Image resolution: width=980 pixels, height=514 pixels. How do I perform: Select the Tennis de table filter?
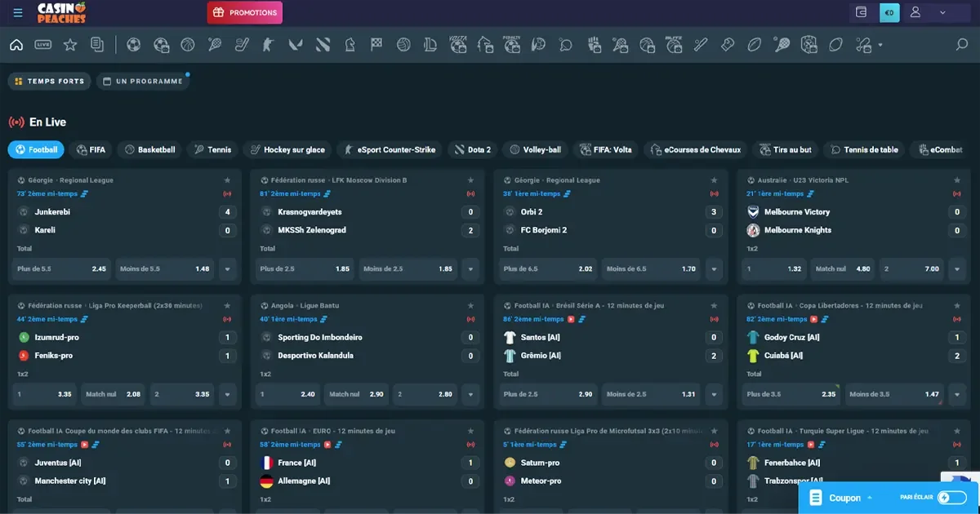864,149
